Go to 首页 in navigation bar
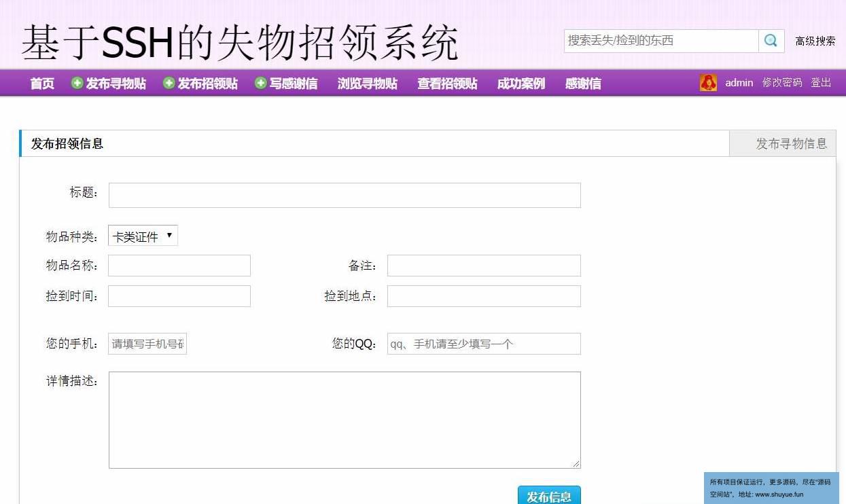846x504 pixels. coord(42,84)
